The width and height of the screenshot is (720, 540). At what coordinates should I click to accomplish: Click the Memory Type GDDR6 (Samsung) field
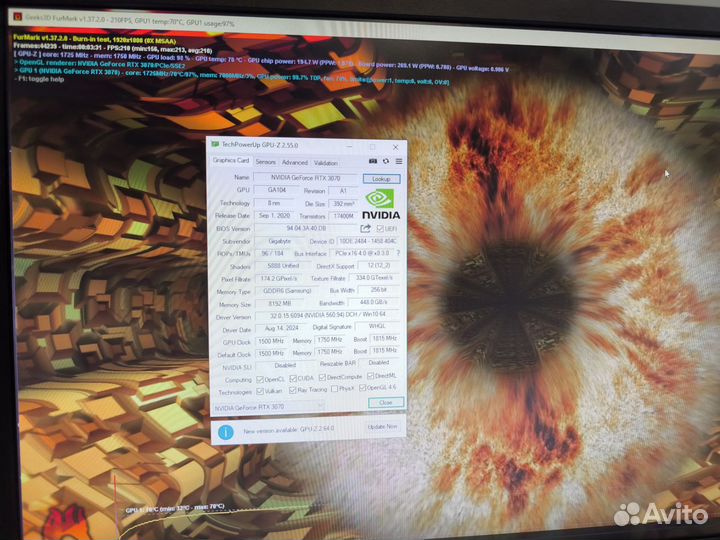[287, 291]
